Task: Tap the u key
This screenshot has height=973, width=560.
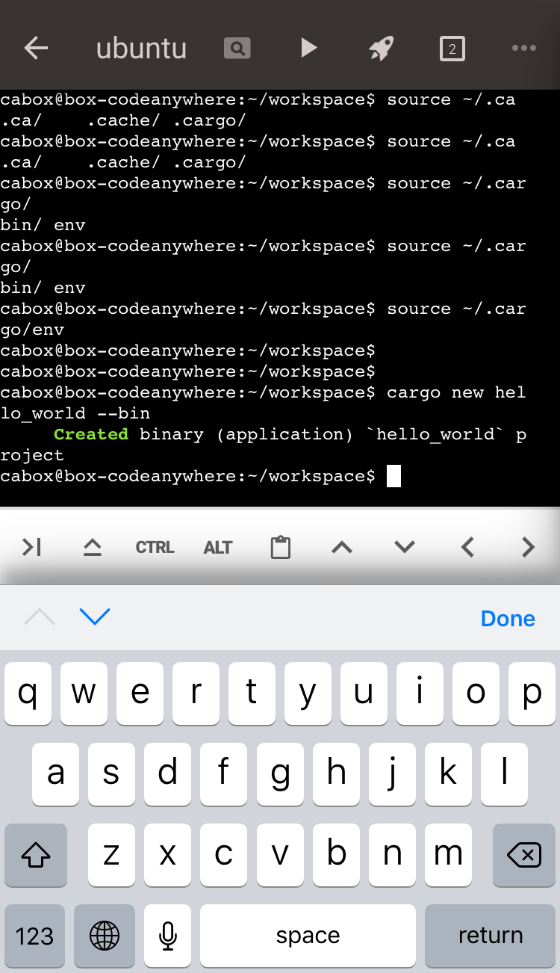Action: pos(364,693)
